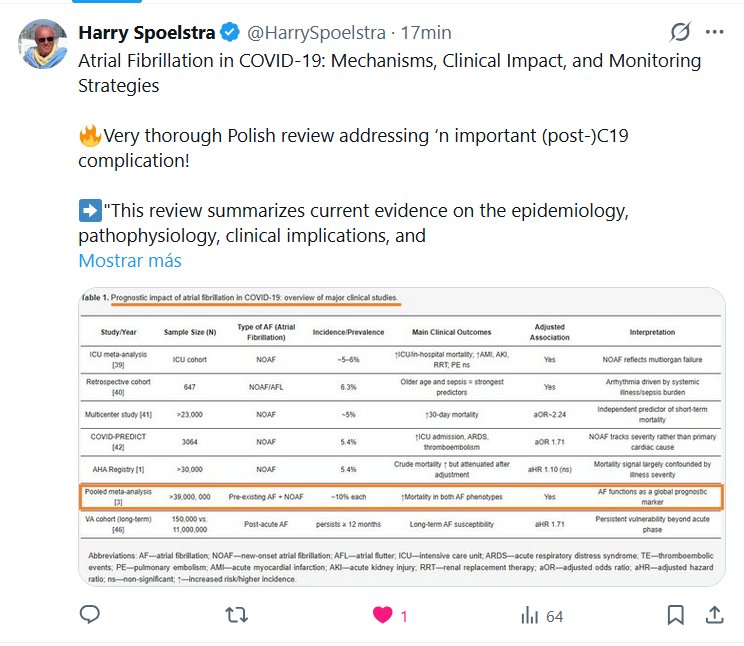744x646 pixels.
Task: Share the post via upload icon
Action: pyautogui.click(x=715, y=615)
